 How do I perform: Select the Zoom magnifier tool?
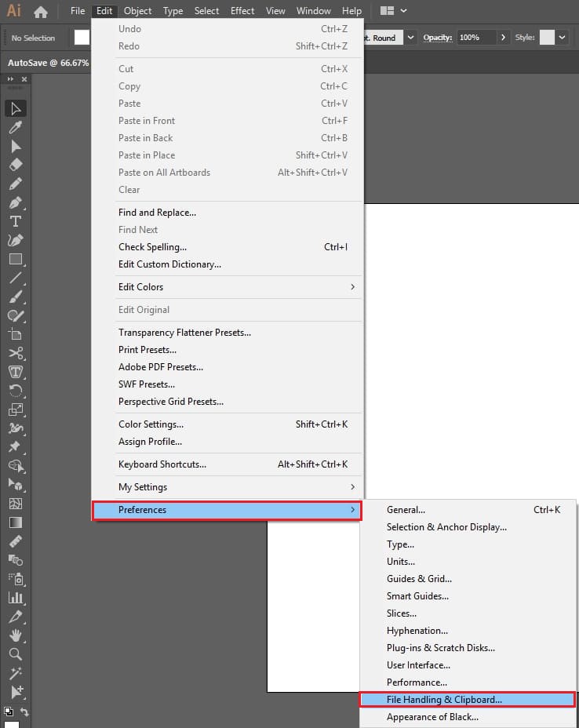(x=16, y=654)
